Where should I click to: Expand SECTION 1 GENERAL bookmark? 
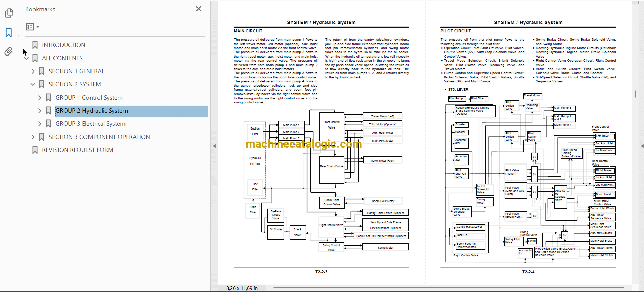point(33,71)
